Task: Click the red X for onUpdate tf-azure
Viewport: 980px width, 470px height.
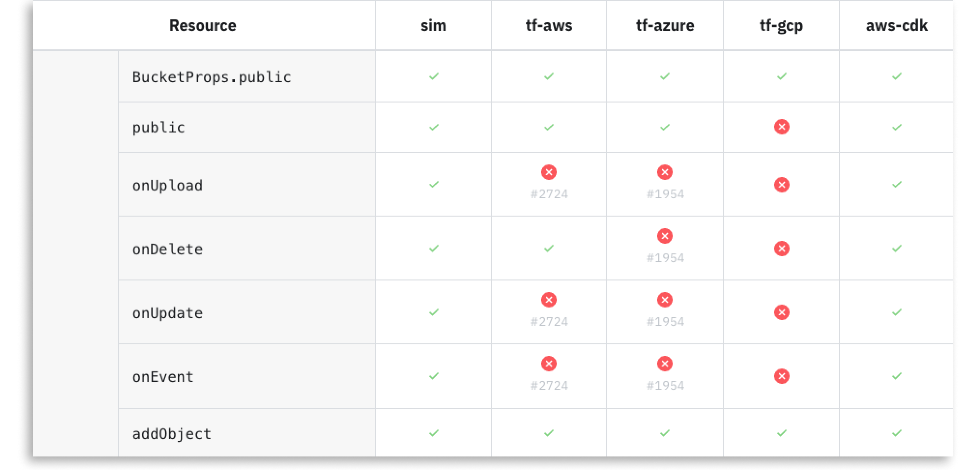Action: pyautogui.click(x=664, y=300)
